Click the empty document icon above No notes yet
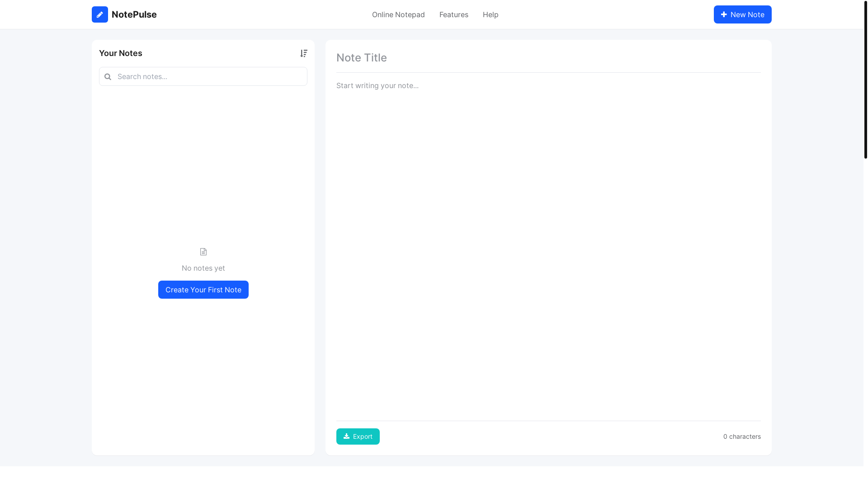 203,252
